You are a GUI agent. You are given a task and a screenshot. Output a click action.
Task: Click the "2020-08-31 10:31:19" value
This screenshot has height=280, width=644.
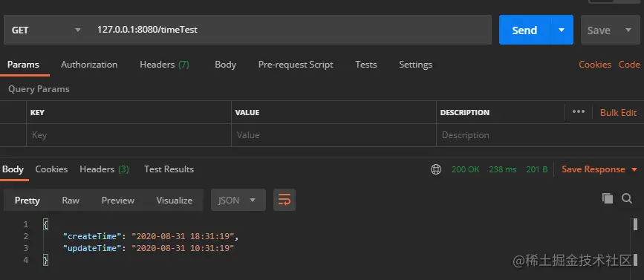point(183,248)
